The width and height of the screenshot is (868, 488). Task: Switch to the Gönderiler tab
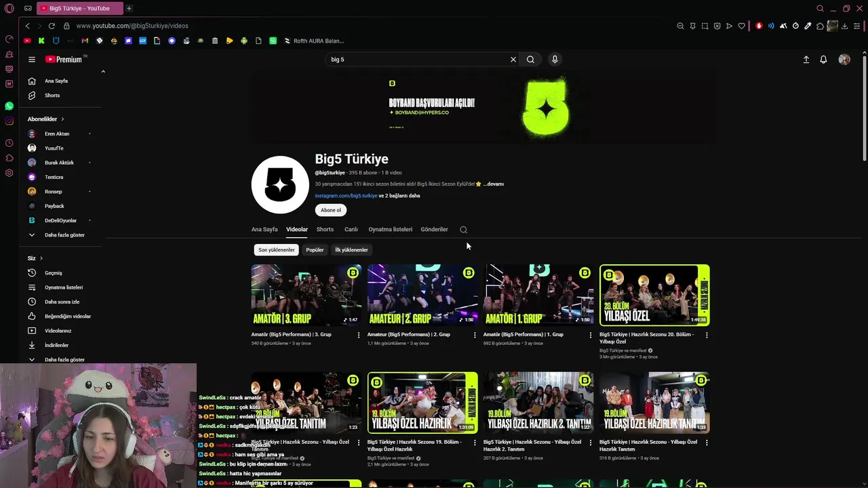click(434, 229)
